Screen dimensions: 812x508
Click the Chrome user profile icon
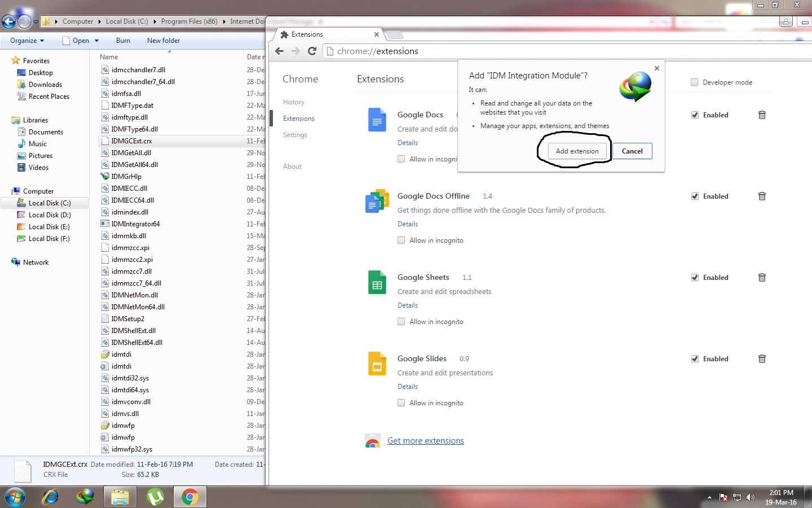coord(786,21)
